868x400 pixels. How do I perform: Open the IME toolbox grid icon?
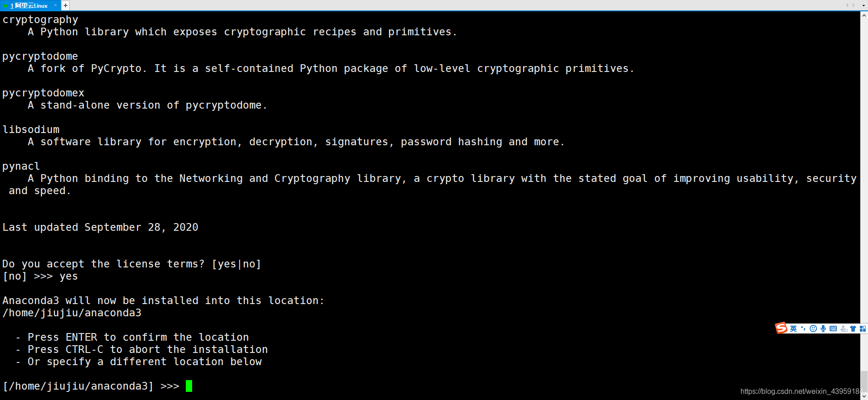(x=863, y=329)
